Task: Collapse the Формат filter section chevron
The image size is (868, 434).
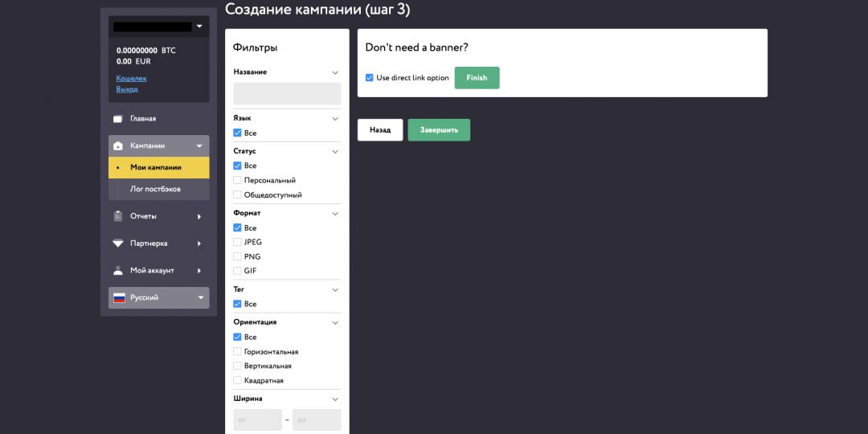Action: pyautogui.click(x=335, y=214)
